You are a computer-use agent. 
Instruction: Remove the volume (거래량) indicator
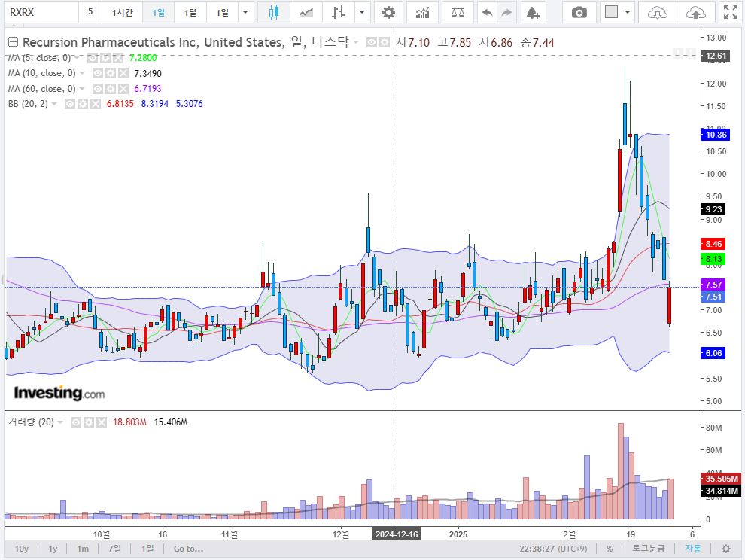coord(101,422)
